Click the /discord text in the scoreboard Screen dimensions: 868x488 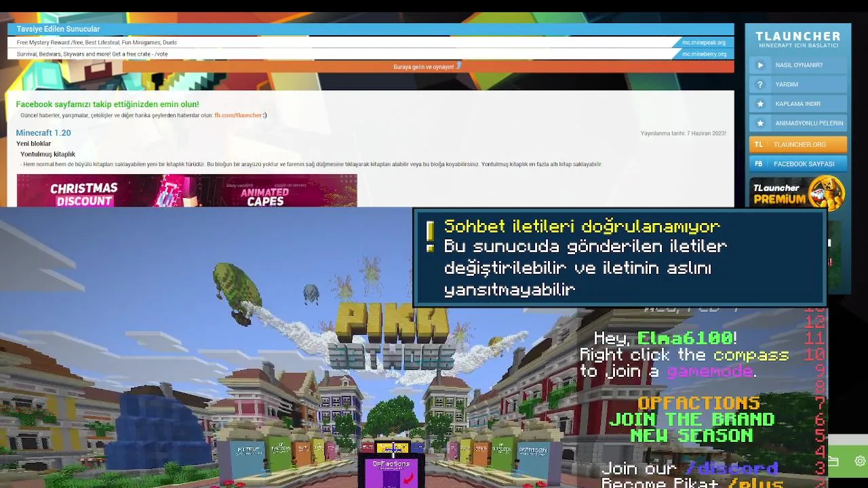[x=731, y=468]
